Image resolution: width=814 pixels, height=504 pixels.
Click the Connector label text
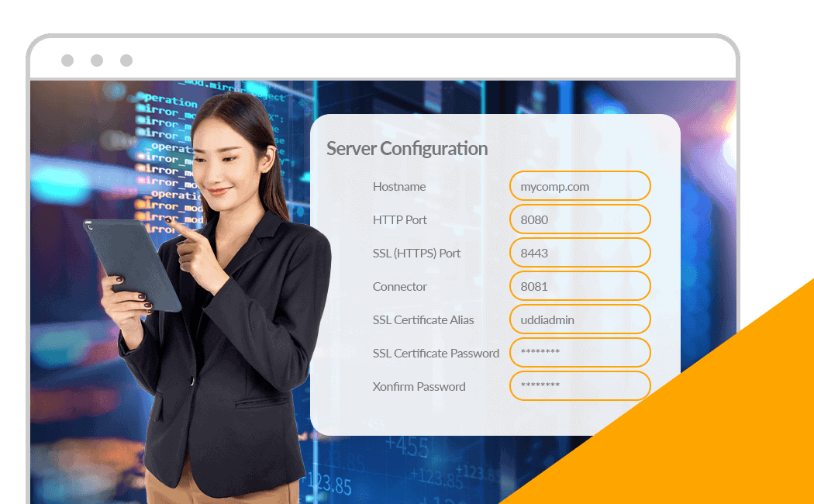point(400,287)
